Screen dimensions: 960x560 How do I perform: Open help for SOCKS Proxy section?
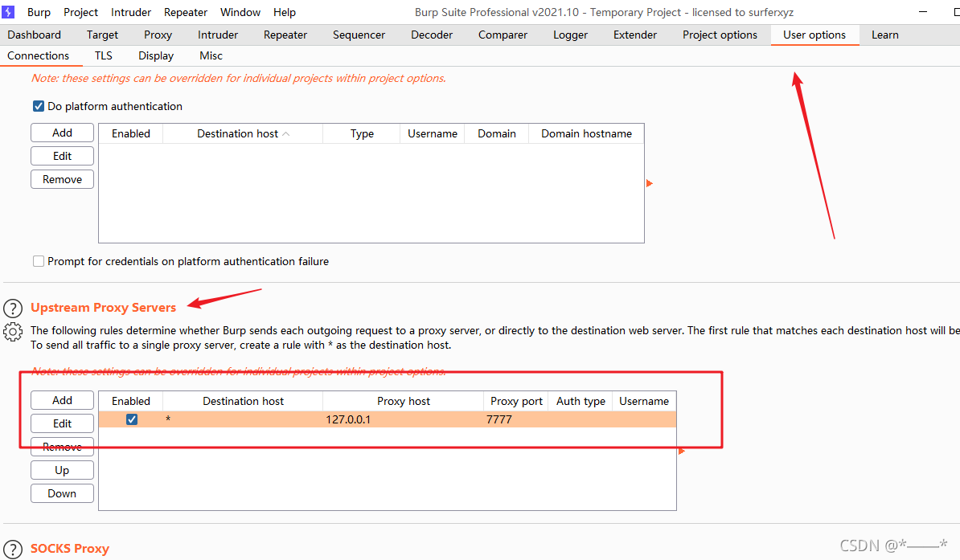pyautogui.click(x=13, y=550)
